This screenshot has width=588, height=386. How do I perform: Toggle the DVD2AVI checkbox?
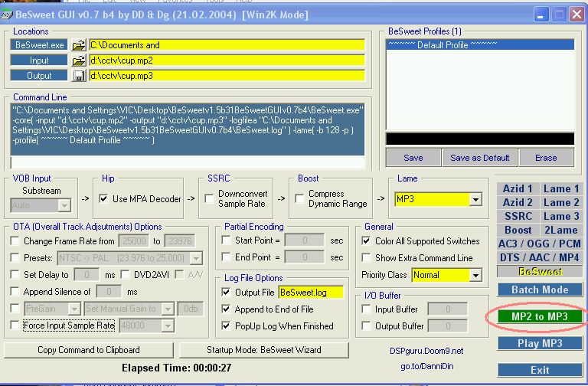tap(126, 275)
